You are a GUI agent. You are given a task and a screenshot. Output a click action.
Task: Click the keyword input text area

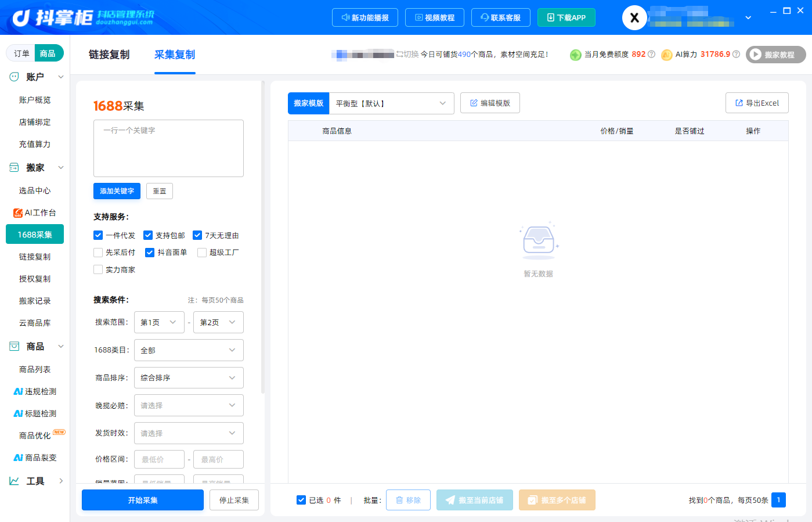pyautogui.click(x=168, y=148)
